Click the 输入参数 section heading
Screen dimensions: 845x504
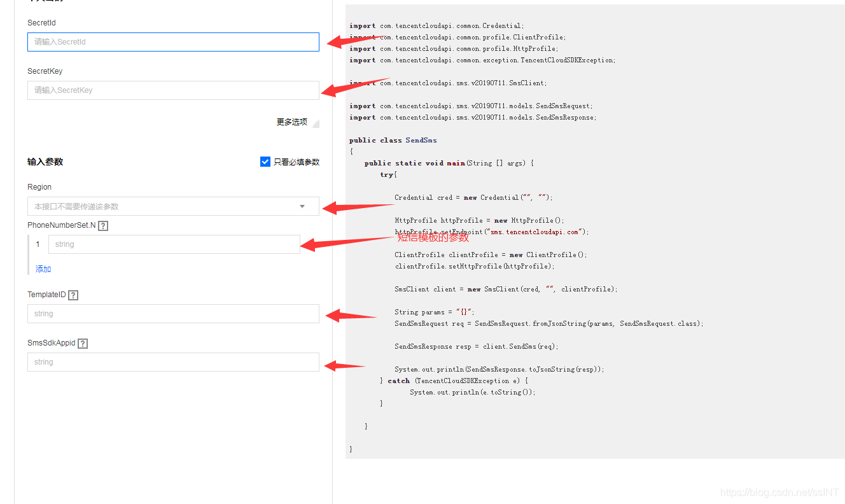pos(45,162)
